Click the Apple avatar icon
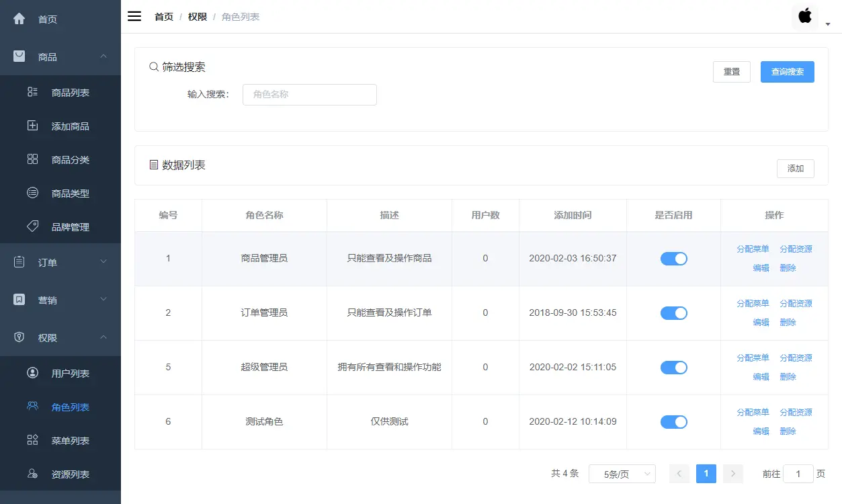Image resolution: width=842 pixels, height=504 pixels. pos(805,16)
